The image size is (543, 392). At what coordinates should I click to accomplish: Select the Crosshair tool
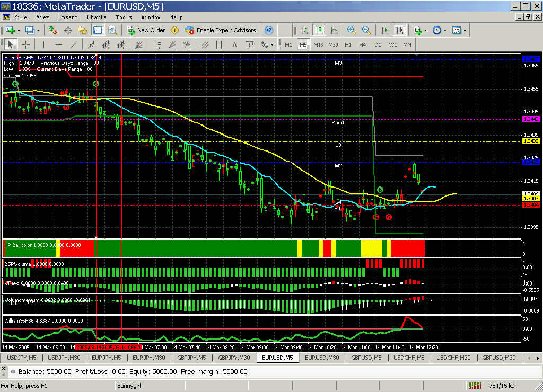(25, 44)
